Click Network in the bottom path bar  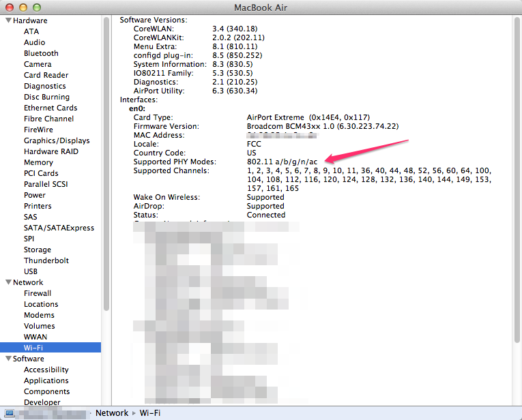[112, 413]
